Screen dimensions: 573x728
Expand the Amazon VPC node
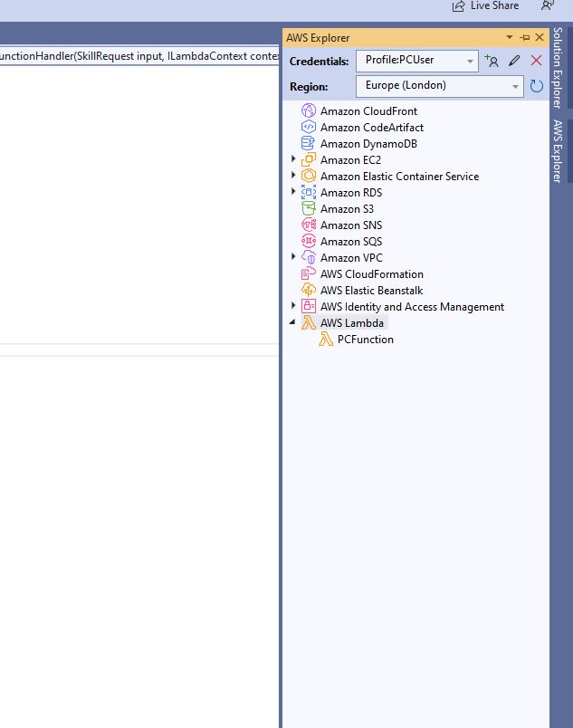[x=293, y=256]
